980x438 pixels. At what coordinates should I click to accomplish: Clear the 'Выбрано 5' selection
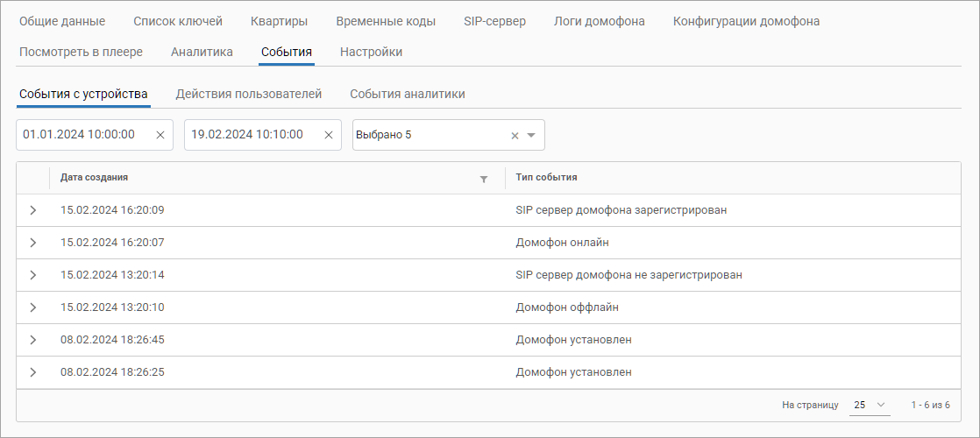[x=515, y=136]
